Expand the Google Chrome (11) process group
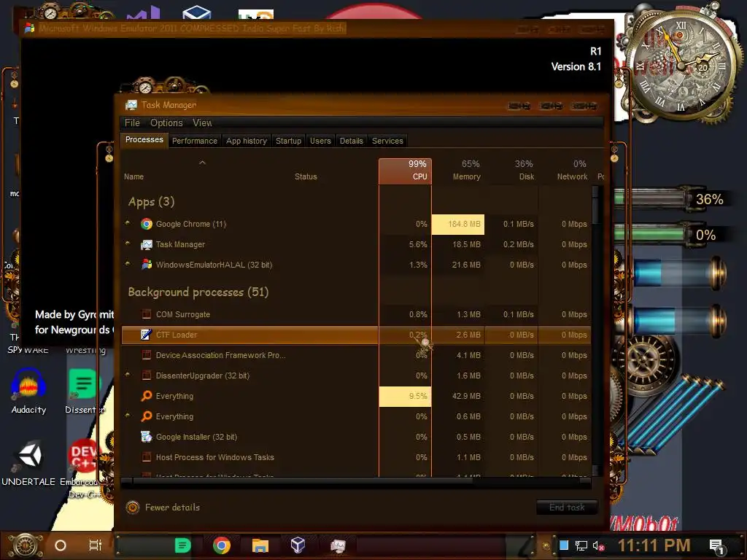Screen dimensions: 747x560 coord(128,223)
